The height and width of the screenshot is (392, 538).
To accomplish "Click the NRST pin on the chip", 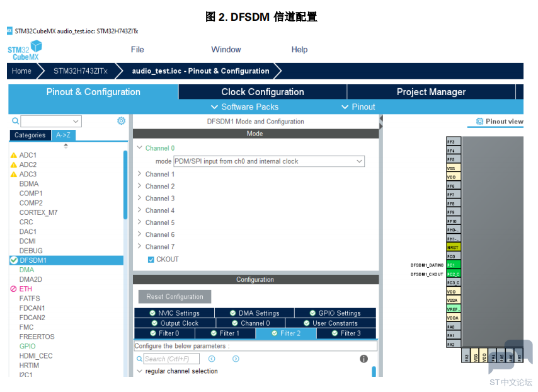I will click(453, 247).
